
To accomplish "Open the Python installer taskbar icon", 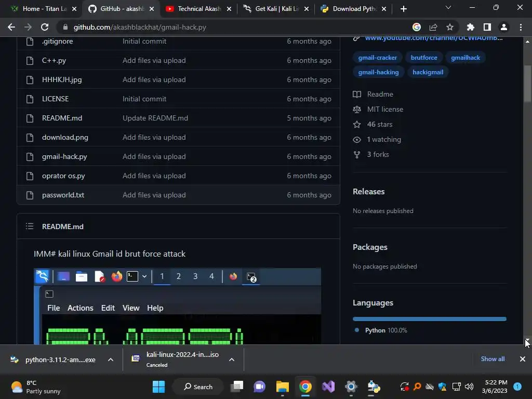I will 374,387.
